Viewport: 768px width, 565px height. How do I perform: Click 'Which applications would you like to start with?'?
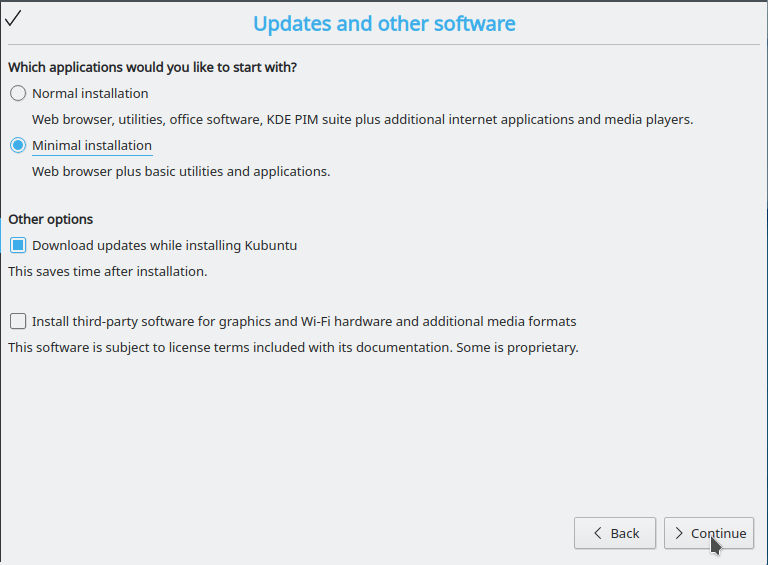pyautogui.click(x=152, y=67)
